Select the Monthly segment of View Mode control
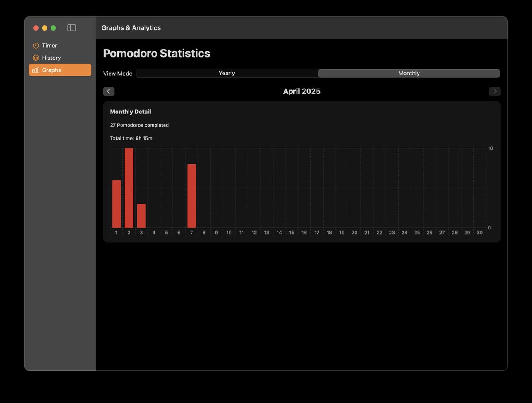532x403 pixels. pyautogui.click(x=409, y=73)
